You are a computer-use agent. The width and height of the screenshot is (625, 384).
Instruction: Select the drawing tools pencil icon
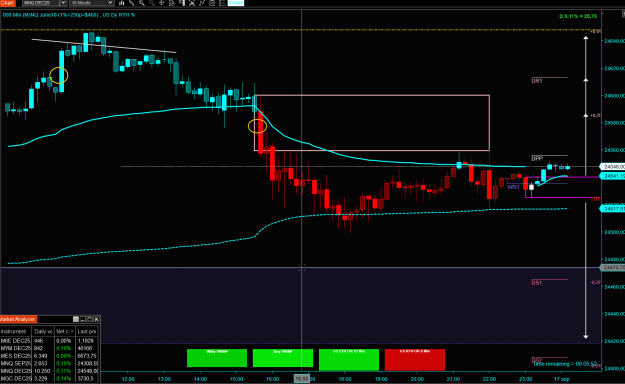point(132,3)
